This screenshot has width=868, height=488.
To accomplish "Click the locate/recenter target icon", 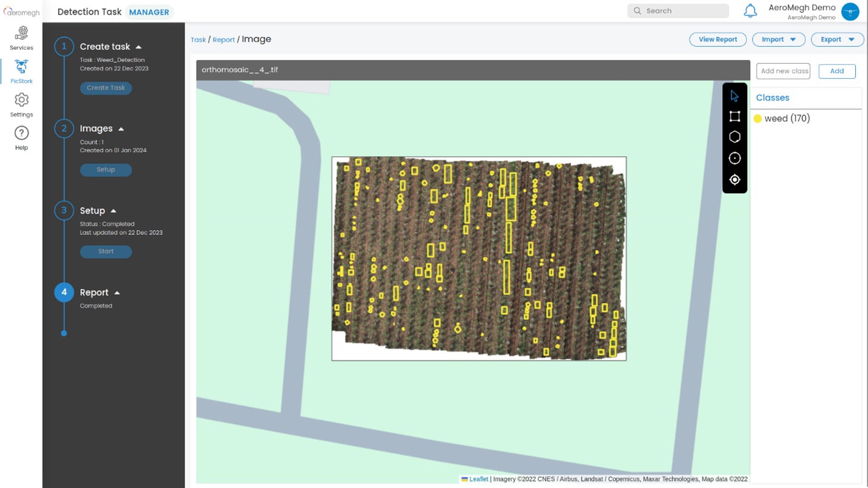I will [734, 180].
